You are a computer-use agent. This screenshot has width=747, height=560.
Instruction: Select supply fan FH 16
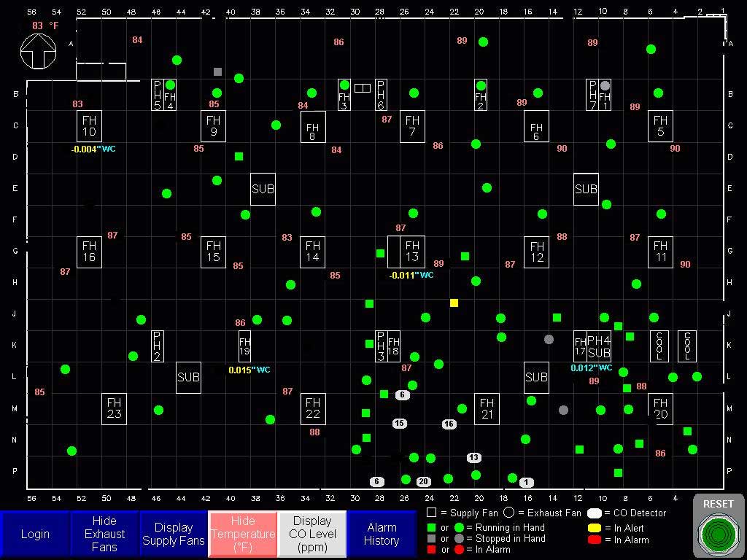[89, 252]
